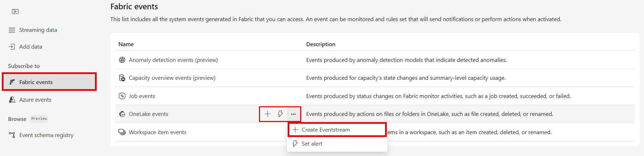644x156 pixels.
Task: Click plus icon on OneLake events row
Action: coord(268,114)
